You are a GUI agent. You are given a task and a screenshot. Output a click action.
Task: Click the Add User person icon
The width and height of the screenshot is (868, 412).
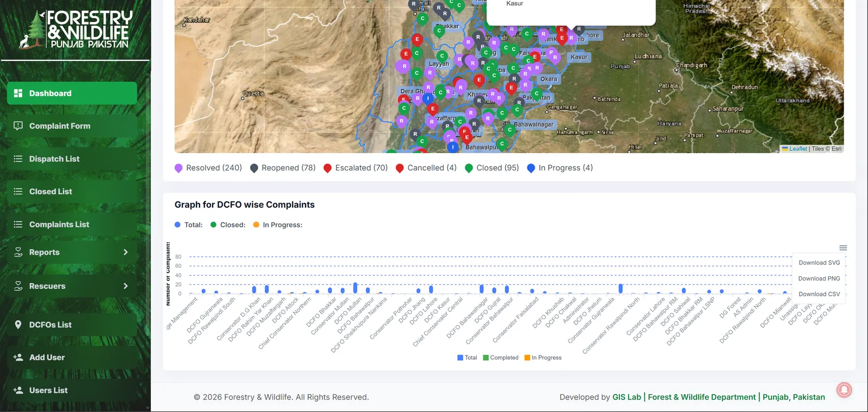click(x=18, y=358)
